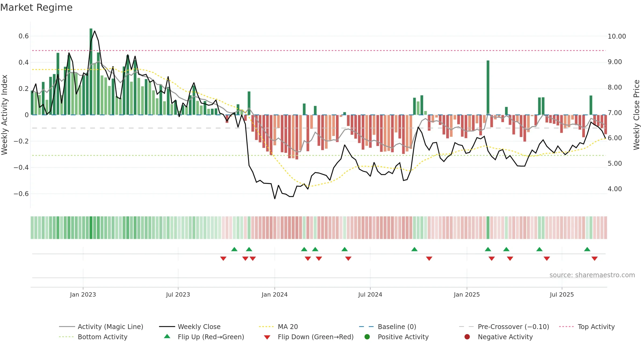Click the tallest green activity bar above 0.6

pos(91,72)
